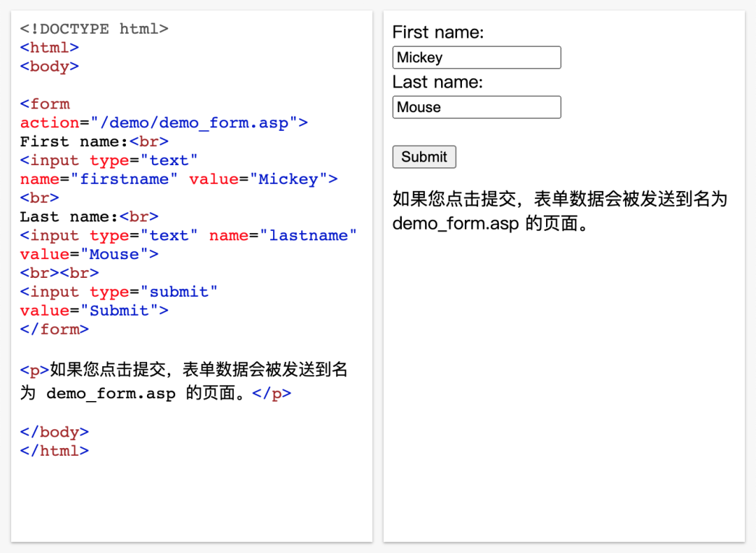Click the 'Last name:' label in preview

tap(437, 82)
